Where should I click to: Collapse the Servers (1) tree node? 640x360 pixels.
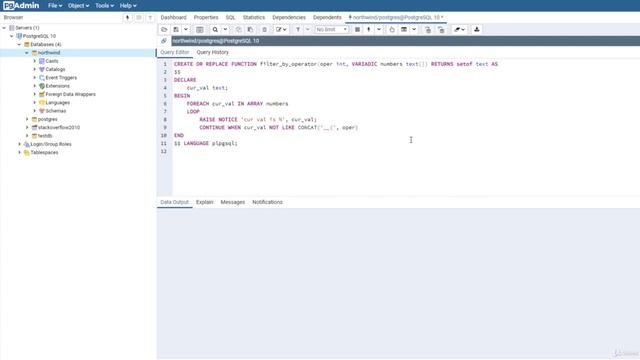(4, 28)
